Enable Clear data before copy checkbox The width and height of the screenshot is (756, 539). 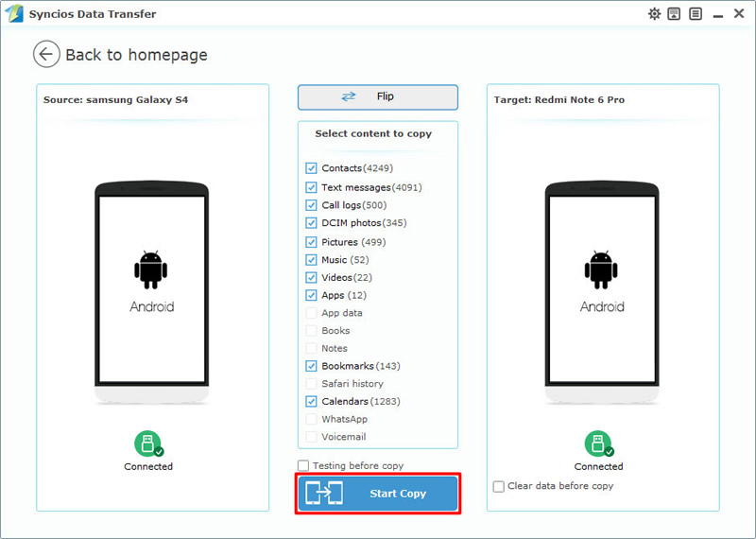499,486
